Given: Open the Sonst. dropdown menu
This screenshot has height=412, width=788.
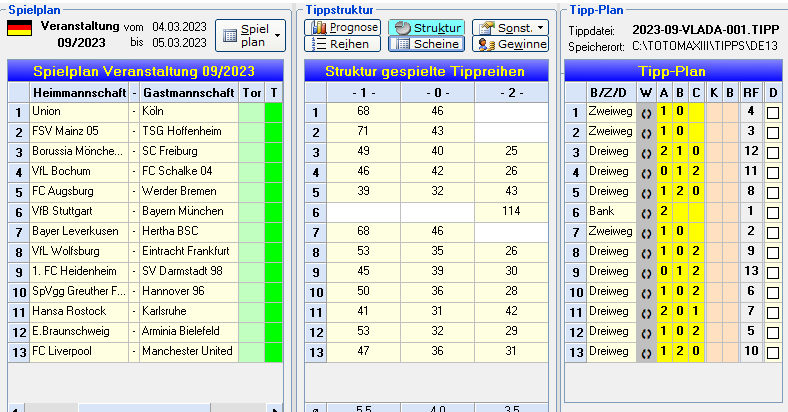Looking at the screenshot, I should click(x=510, y=28).
